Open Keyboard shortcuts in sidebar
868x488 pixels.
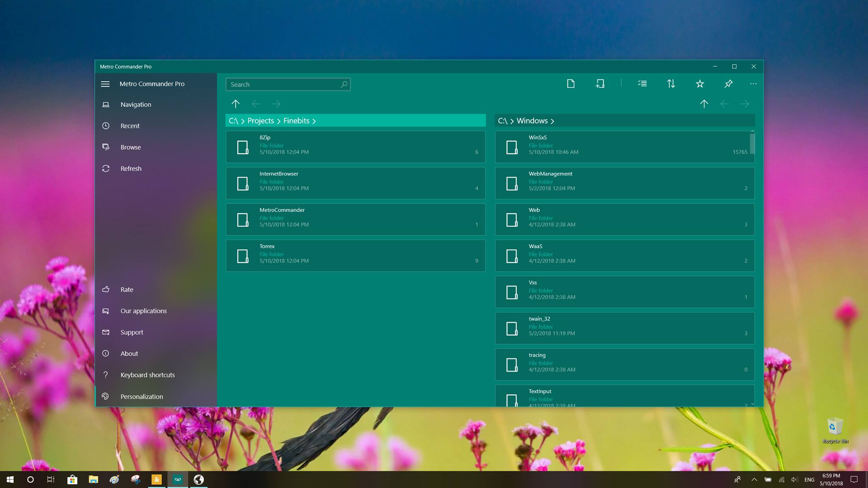[156, 375]
